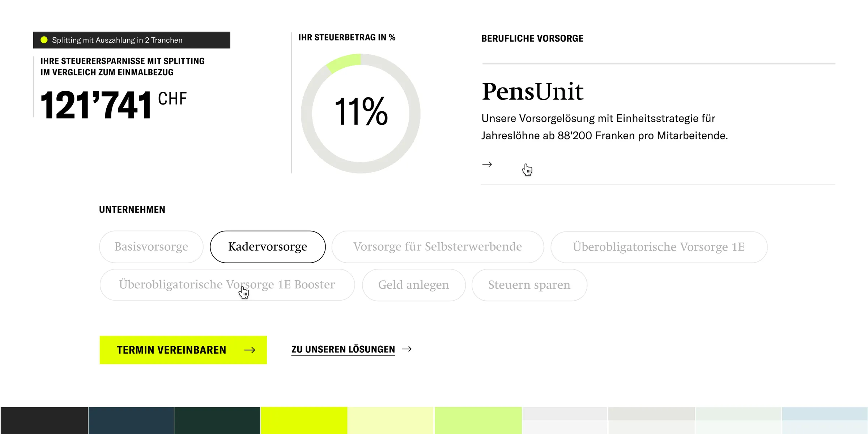Click the yellow dot in Splitting banner
868x434 pixels.
pyautogui.click(x=44, y=40)
